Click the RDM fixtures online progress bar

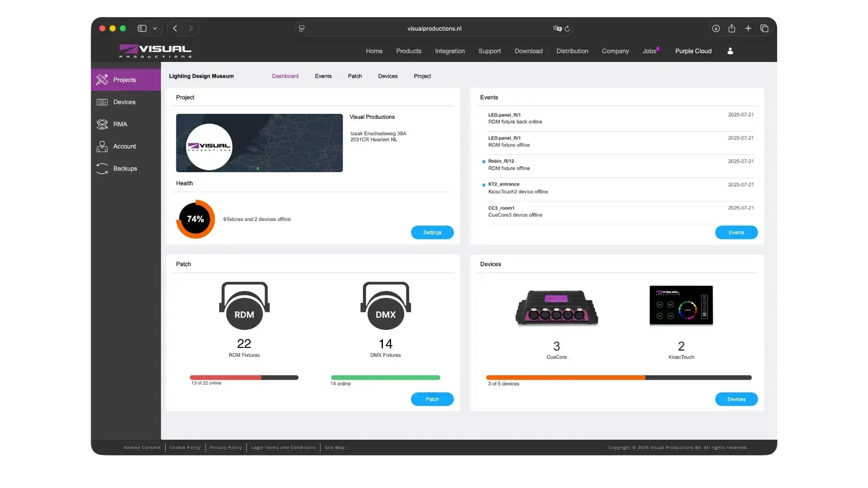[x=244, y=377]
